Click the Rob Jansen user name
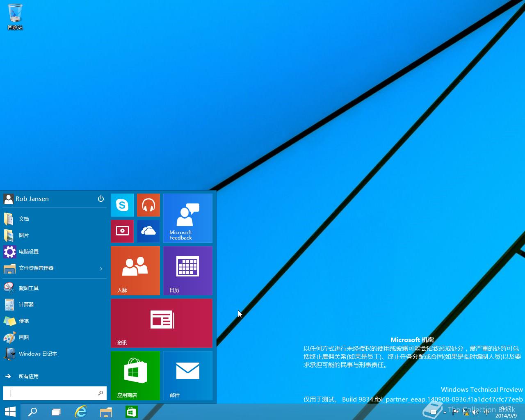The image size is (525, 420). point(32,199)
